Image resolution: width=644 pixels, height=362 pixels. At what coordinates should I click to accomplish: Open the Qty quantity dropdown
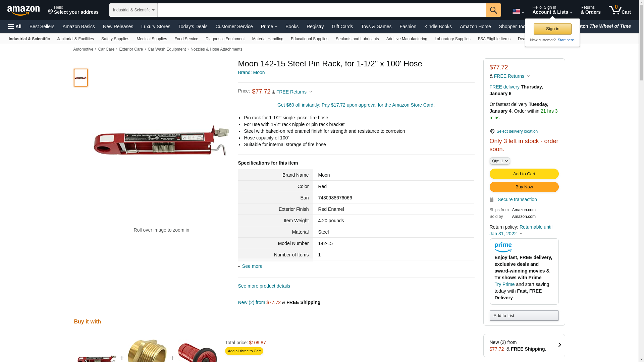pyautogui.click(x=500, y=161)
